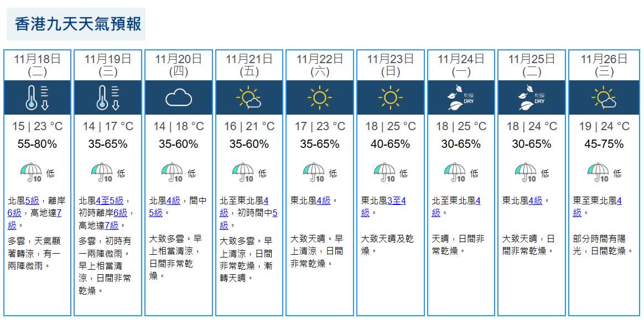
Task: Click the sunny icon for November 22
Action: (320, 98)
